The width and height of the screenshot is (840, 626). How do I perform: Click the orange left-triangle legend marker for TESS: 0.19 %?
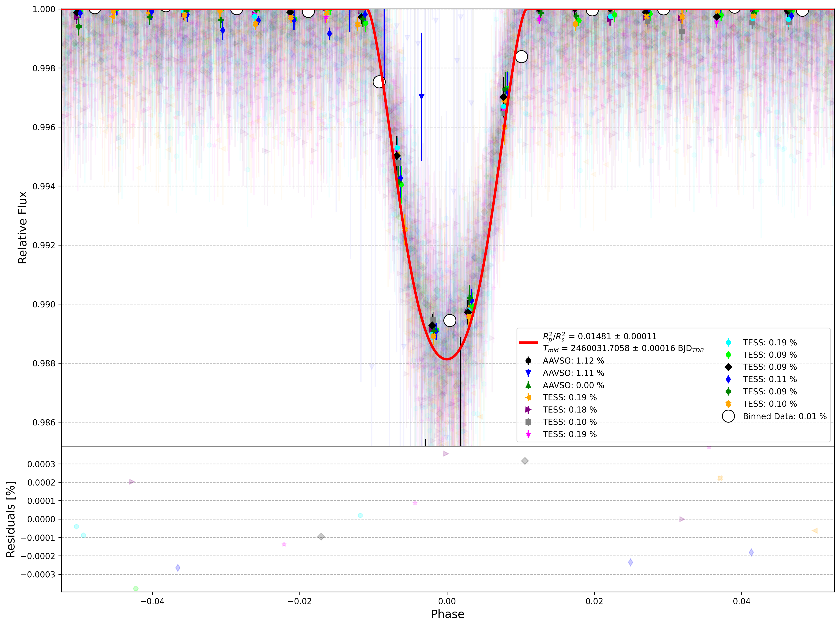[x=528, y=397]
